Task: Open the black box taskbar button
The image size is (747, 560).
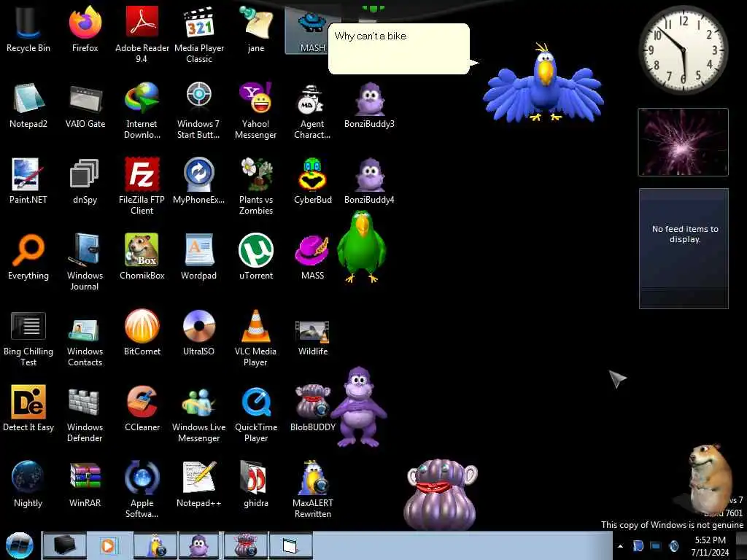Action: coord(65,545)
